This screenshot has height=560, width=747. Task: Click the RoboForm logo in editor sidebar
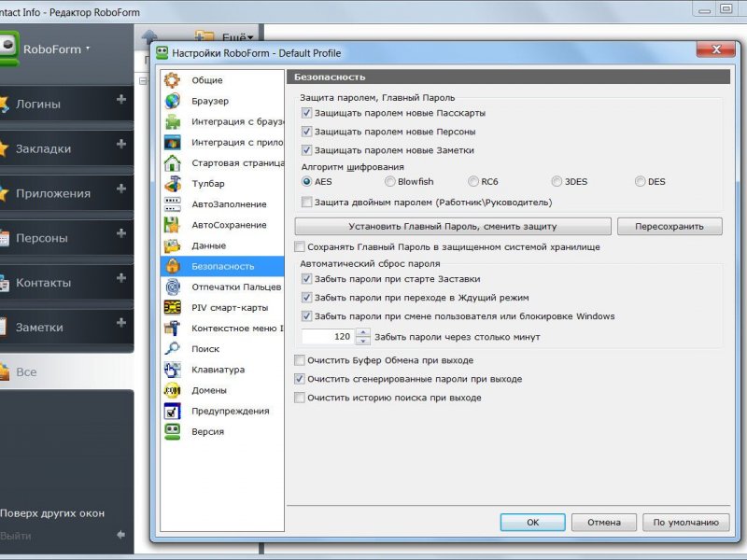pyautogui.click(x=9, y=49)
